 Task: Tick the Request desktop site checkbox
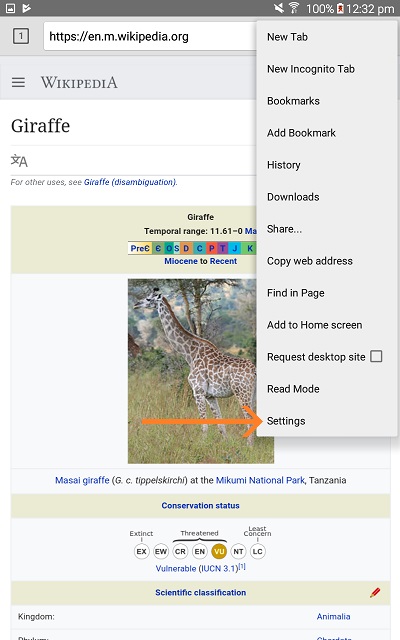[376, 356]
